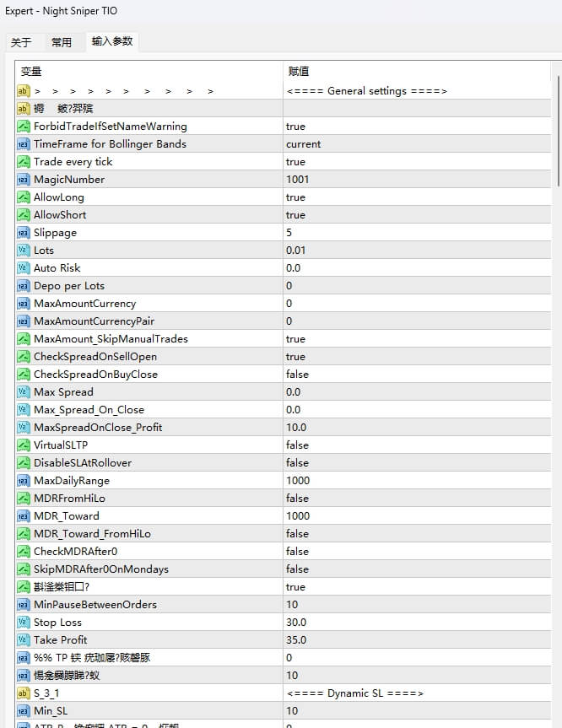Click the boolean icon beside AllowShort
This screenshot has width=562, height=728.
[24, 215]
